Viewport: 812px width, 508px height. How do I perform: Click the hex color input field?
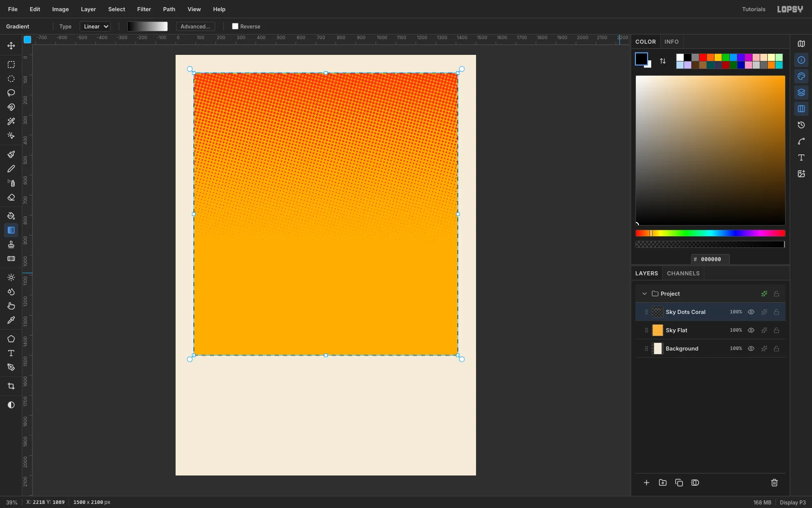[710, 259]
